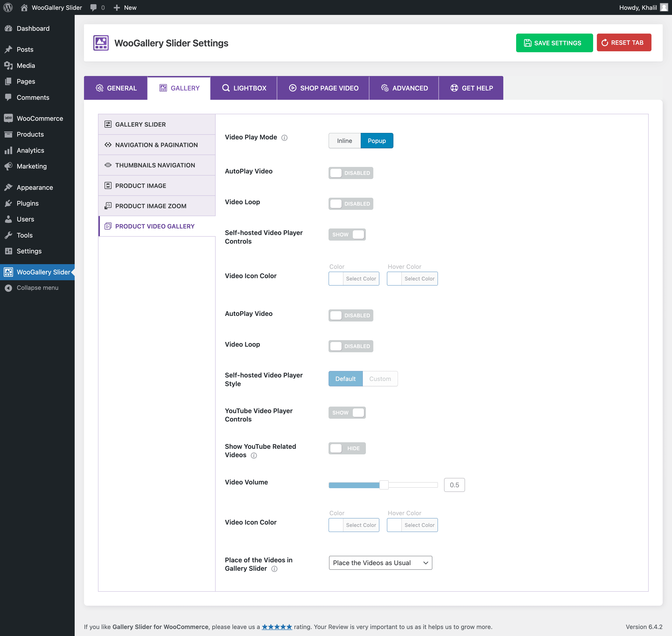Select Inline video play mode
Screen dimensions: 672x636
(x=344, y=141)
